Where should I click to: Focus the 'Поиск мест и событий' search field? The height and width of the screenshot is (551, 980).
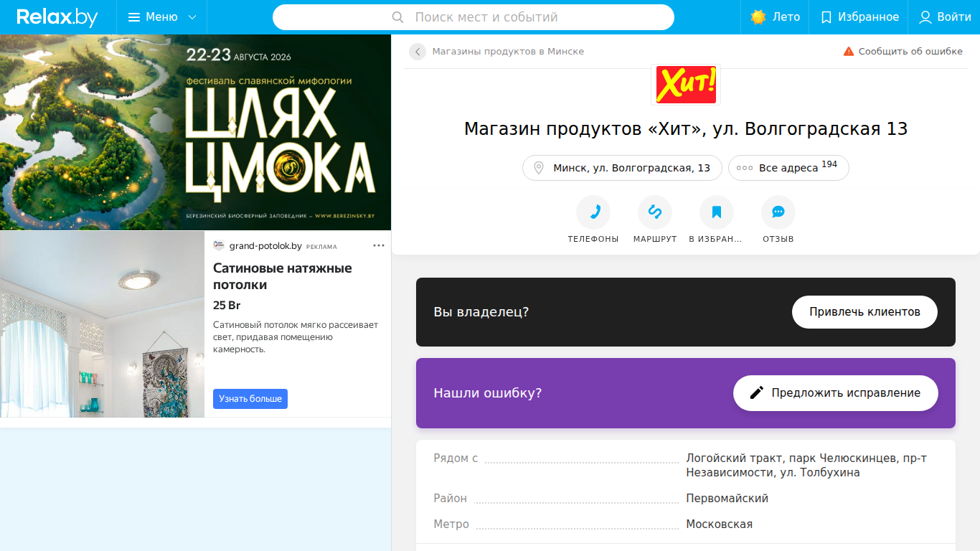tap(473, 17)
